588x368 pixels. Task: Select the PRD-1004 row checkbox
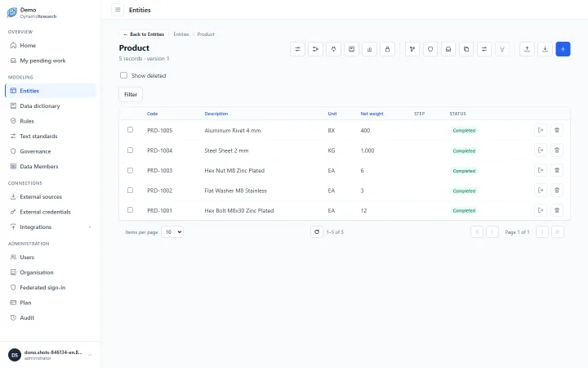(130, 150)
